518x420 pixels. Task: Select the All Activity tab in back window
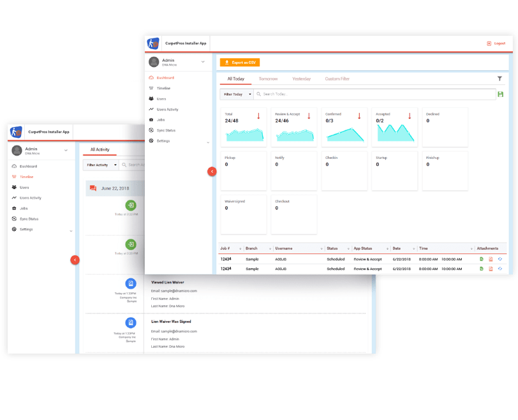(100, 150)
